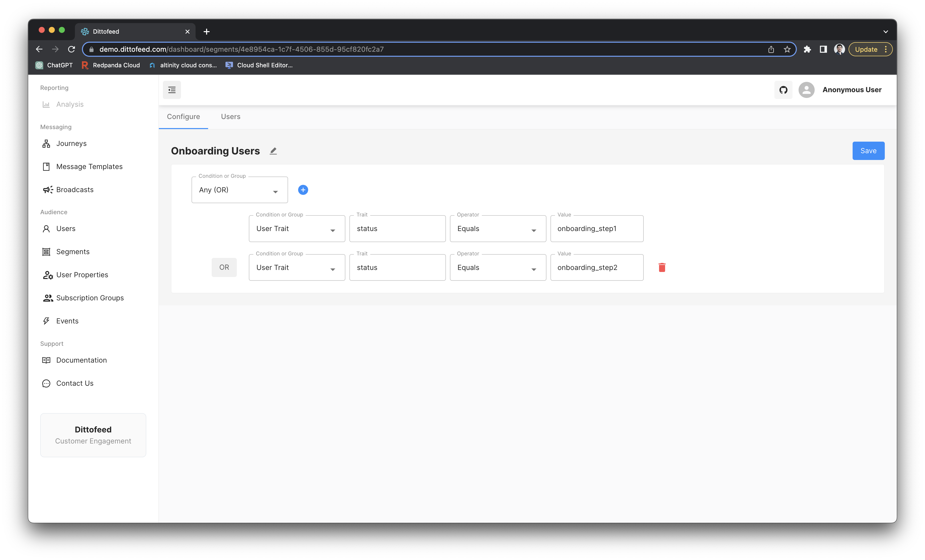The height and width of the screenshot is (560, 925).
Task: Delete the onboarding_step2 condition with the trash icon
Action: click(x=662, y=267)
